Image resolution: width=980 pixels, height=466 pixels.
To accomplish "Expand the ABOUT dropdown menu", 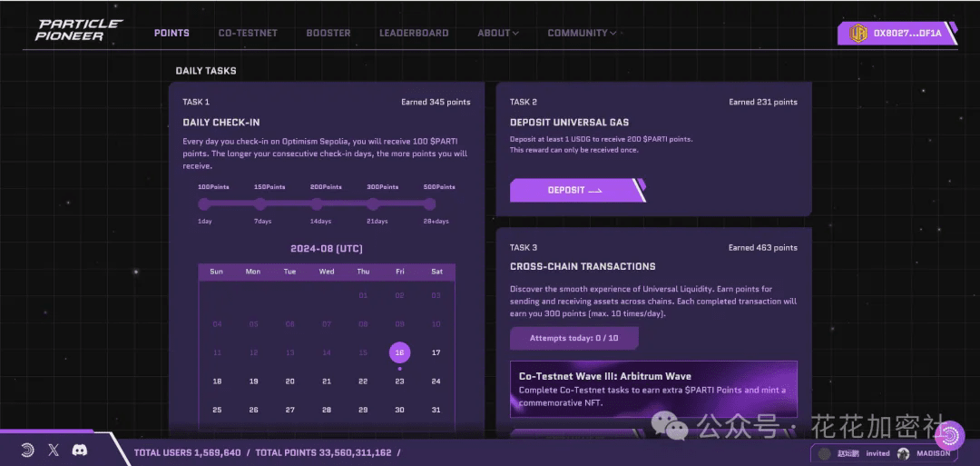I will (x=498, y=33).
